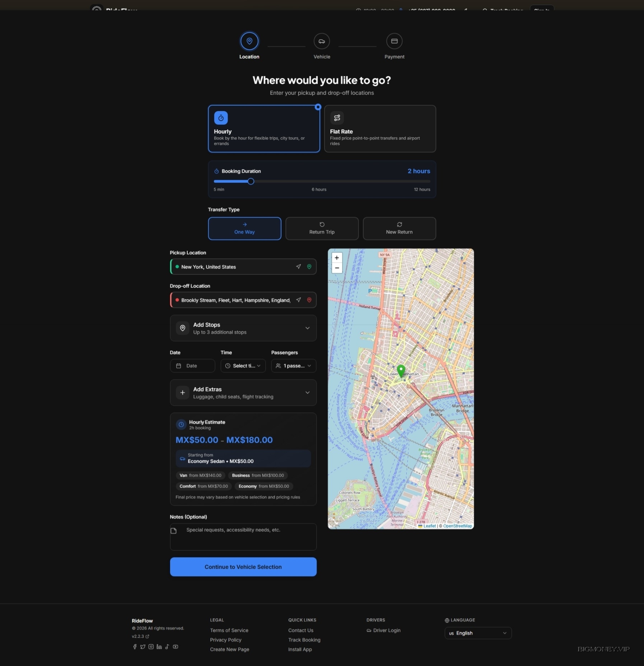Click the green pickup map pin icon
This screenshot has height=666, width=644.
tap(309, 266)
